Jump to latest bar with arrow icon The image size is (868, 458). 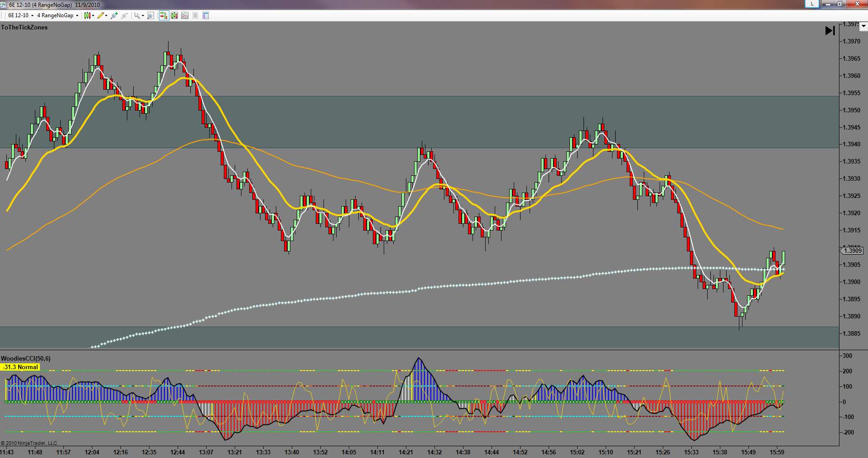pos(830,31)
